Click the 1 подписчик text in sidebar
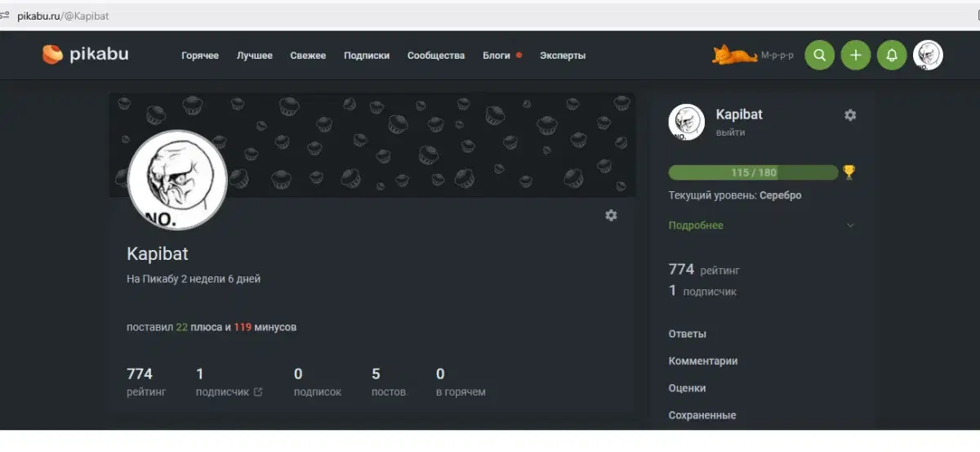The image size is (980, 452). click(702, 291)
